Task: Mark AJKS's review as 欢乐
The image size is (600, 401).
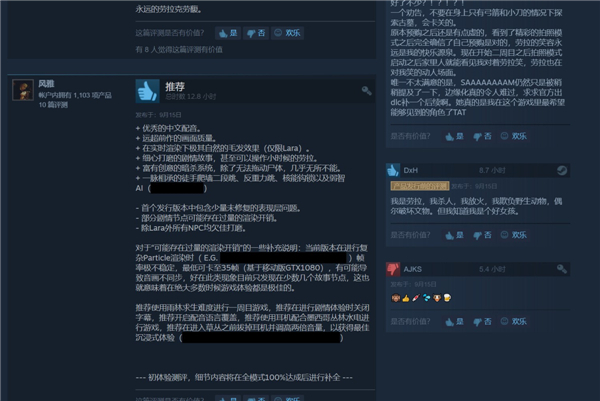Action: 514,322
